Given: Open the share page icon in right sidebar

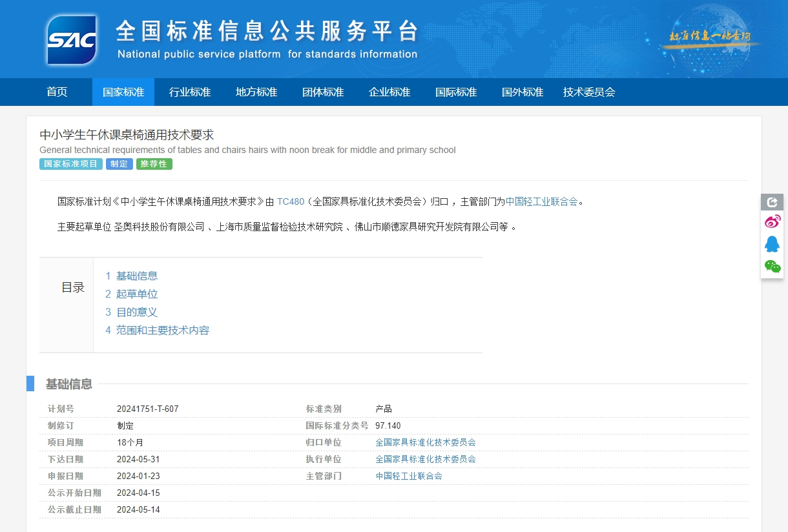Looking at the screenshot, I should pos(772,202).
